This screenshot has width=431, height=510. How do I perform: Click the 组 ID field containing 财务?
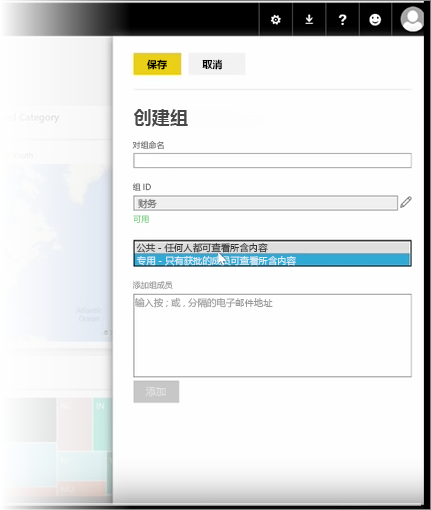pos(265,203)
